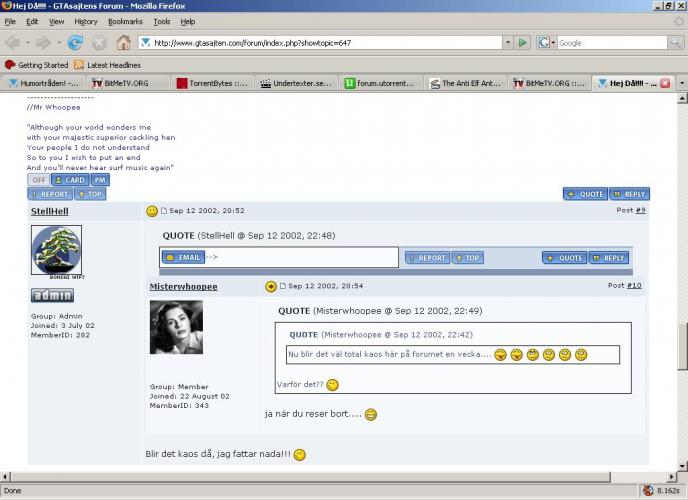Open Latest Headlines feed bookmark
The height and width of the screenshot is (500, 688).
click(111, 64)
